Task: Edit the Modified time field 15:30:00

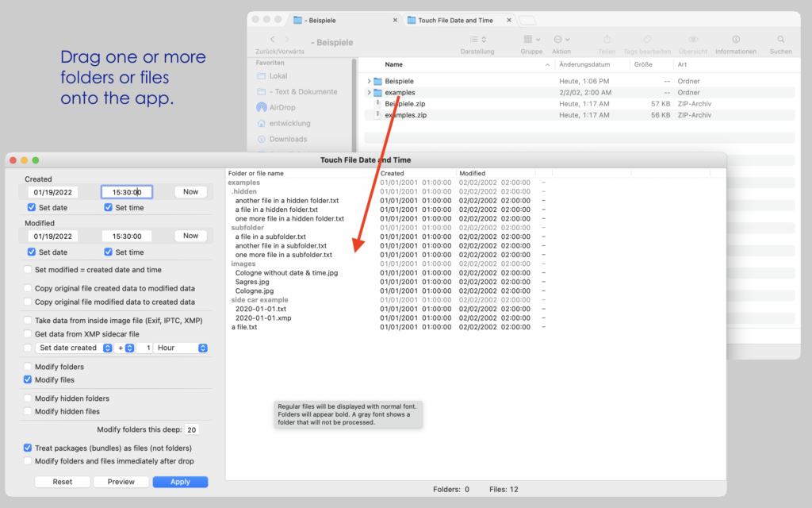Action: 127,237
